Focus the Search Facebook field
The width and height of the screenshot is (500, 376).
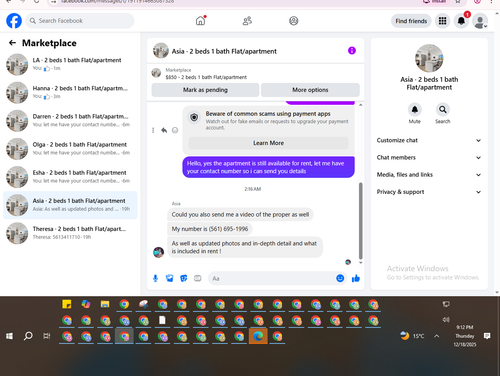80,21
